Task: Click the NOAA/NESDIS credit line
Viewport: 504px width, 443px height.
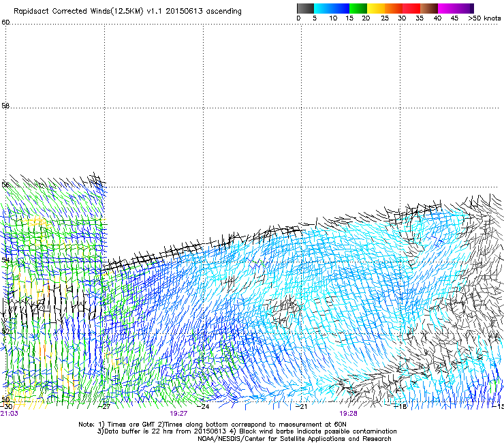Action: [x=294, y=439]
